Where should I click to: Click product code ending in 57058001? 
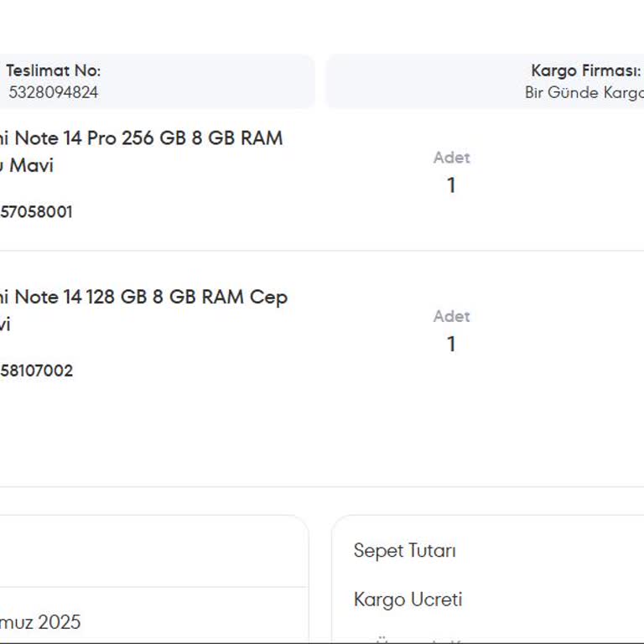36,212
